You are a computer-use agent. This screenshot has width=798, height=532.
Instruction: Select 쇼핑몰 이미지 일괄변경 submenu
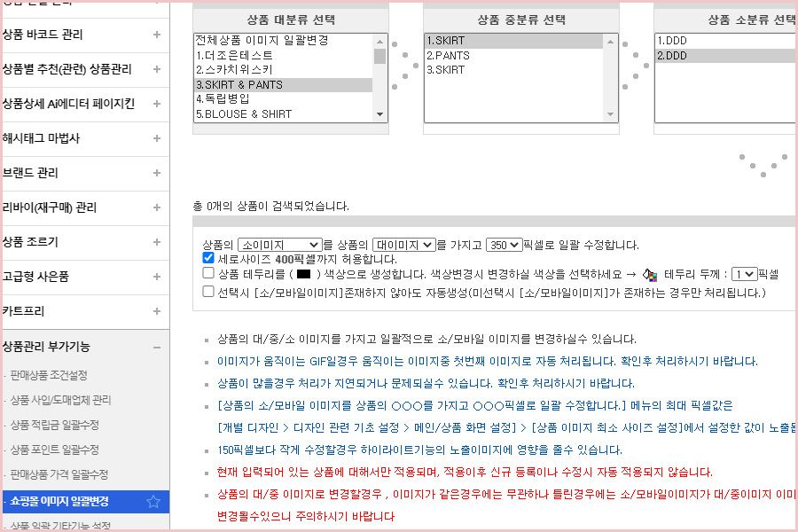59,502
